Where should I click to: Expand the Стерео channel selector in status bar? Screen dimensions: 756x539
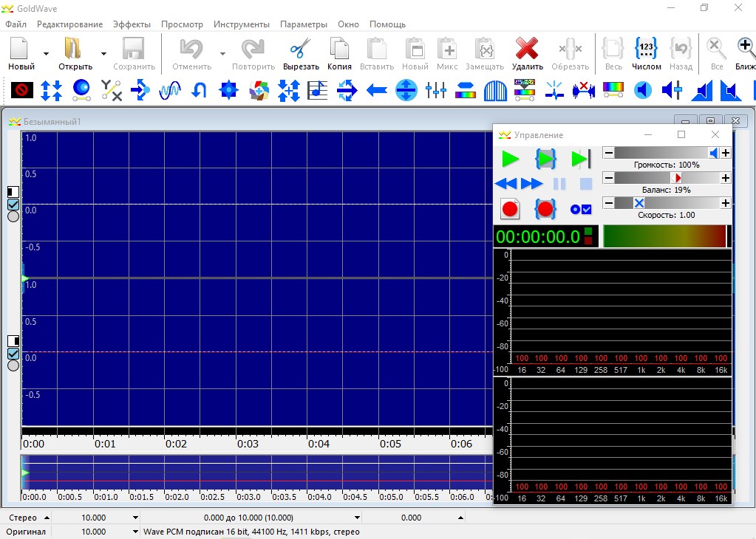click(47, 518)
